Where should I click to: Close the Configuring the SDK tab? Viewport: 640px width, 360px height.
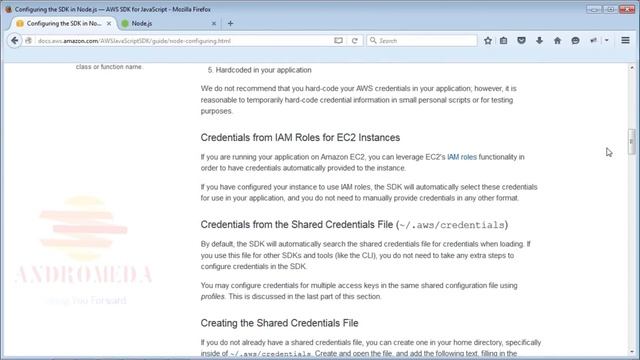tap(109, 24)
